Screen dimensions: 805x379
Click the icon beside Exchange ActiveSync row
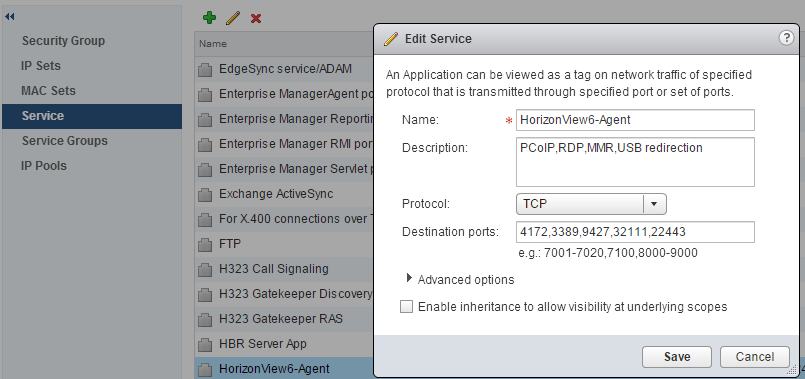click(x=205, y=195)
